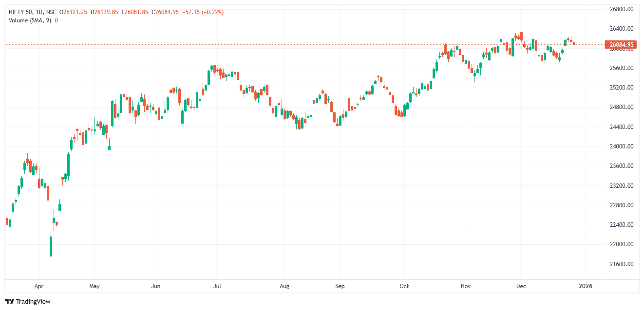Click the 26800.00 price scale label
This screenshot has width=644, height=310.
click(x=621, y=9)
